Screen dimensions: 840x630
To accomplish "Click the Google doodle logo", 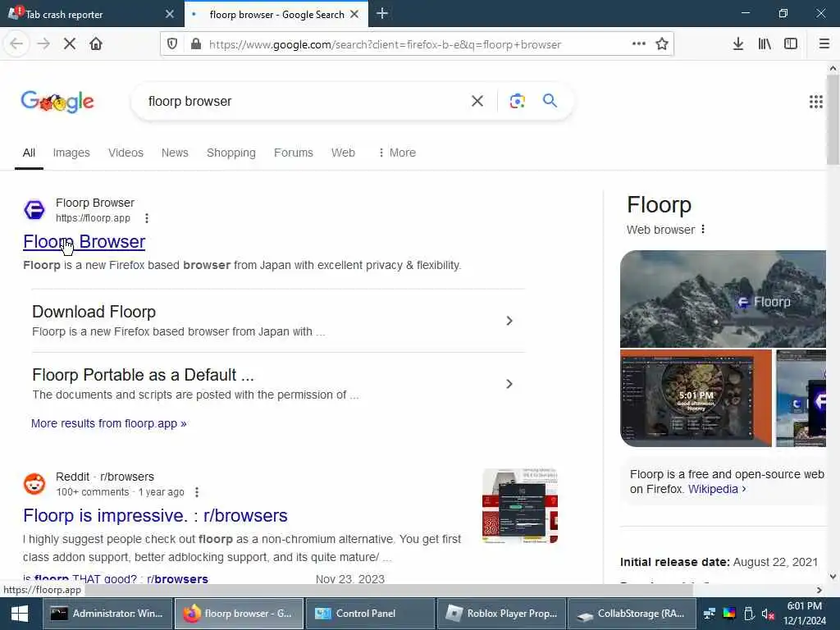I will coord(57,102).
